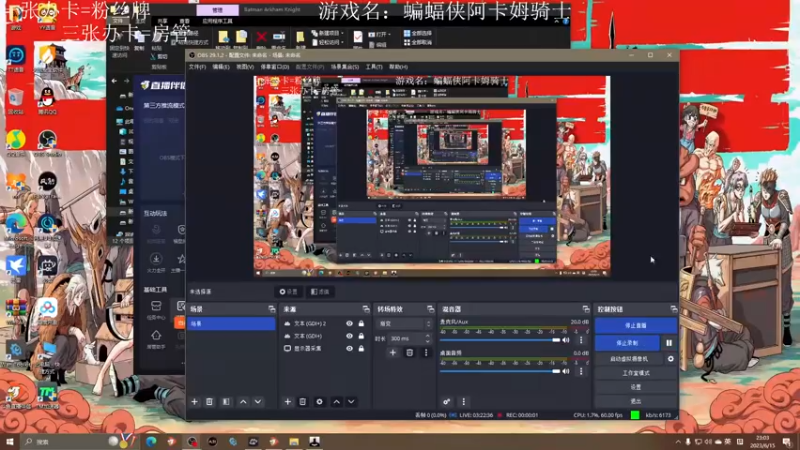Open Microsoft Edge from the taskbar
The width and height of the screenshot is (800, 450).
click(x=151, y=442)
